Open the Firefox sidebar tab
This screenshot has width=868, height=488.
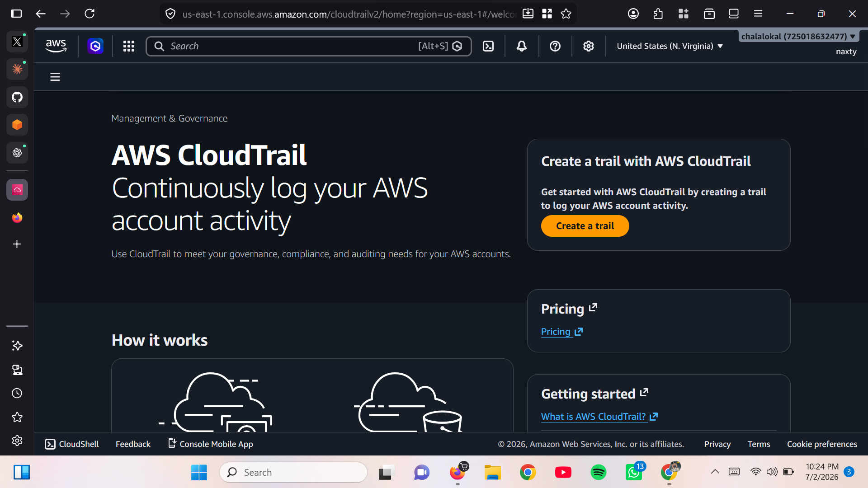(17, 218)
